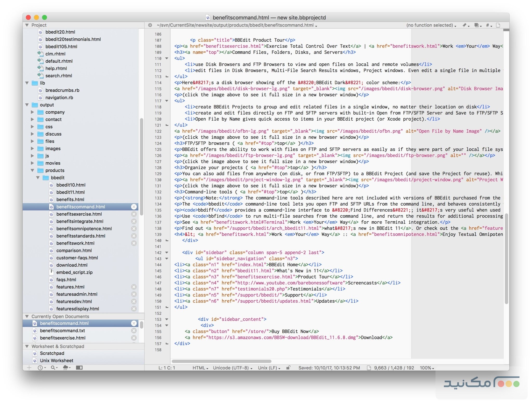Open the (no function selected) function popup

tap(431, 25)
